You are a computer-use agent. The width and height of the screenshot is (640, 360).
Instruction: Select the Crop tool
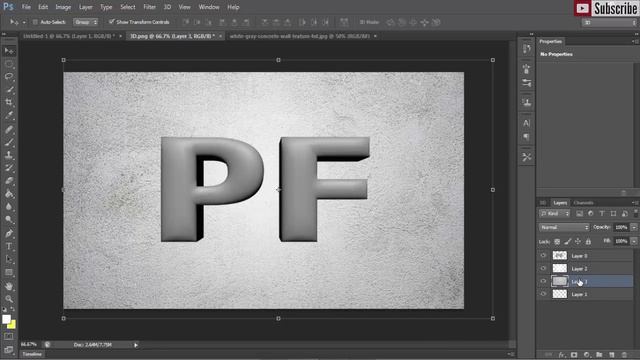[9, 102]
